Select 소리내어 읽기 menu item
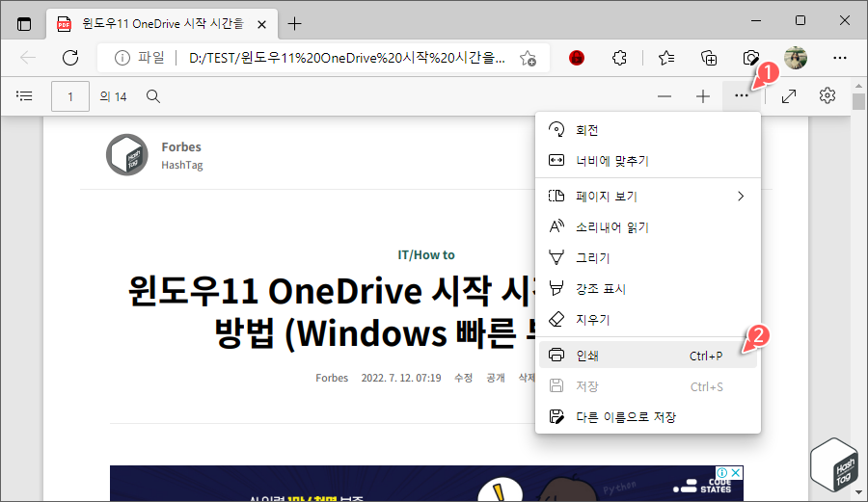Screen dimensions: 868x502 click(648, 227)
